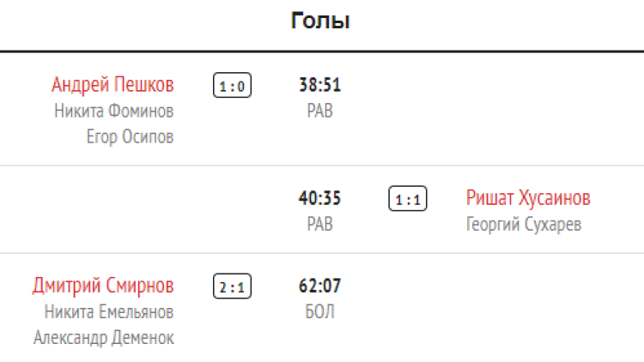644x362 pixels.
Task: Click the 1:1 score badge
Action: (407, 200)
